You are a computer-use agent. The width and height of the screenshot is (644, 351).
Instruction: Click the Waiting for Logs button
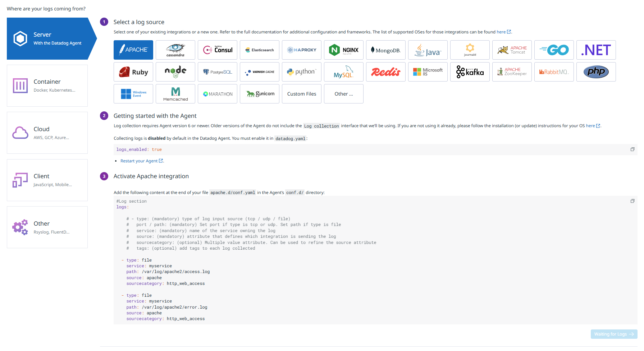(x=613, y=334)
